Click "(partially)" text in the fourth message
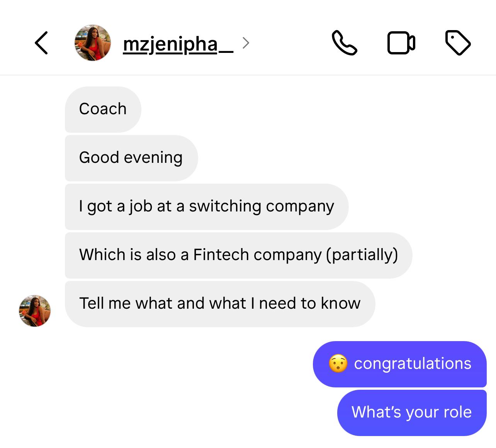This screenshot has width=496, height=448. [362, 255]
